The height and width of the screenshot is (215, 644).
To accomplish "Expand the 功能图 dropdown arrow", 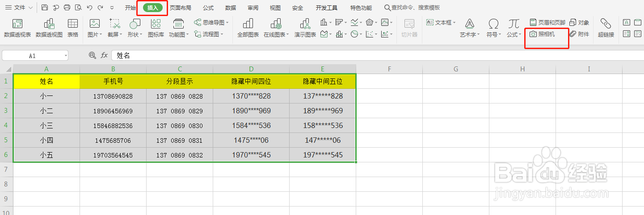I will (187, 35).
